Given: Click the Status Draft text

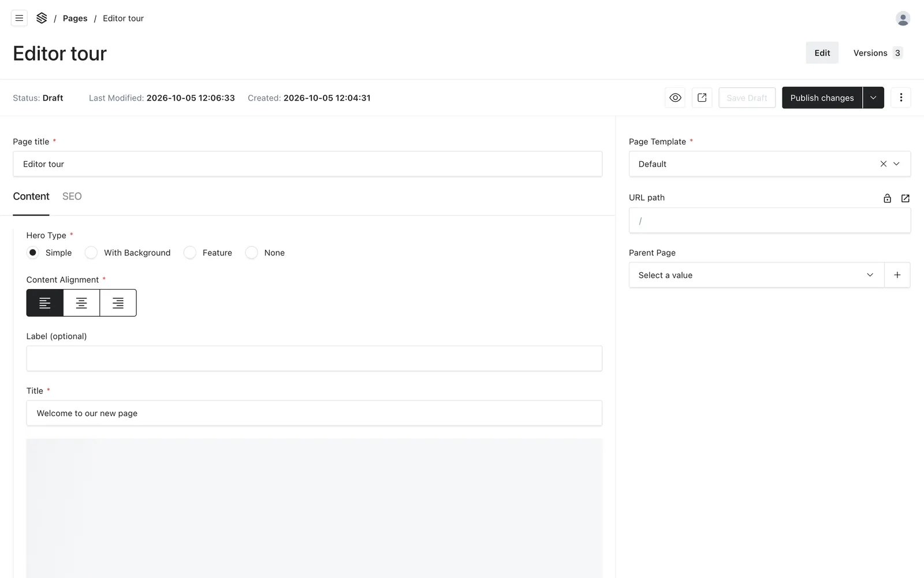Looking at the screenshot, I should coord(38,98).
